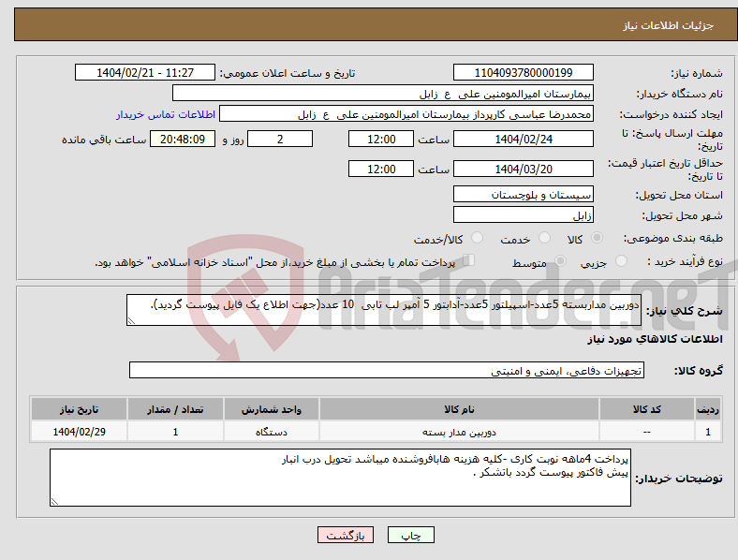Viewport: 738px width, 560px height.
Task: Click the واحد شمارش column header
Action: [271, 409]
